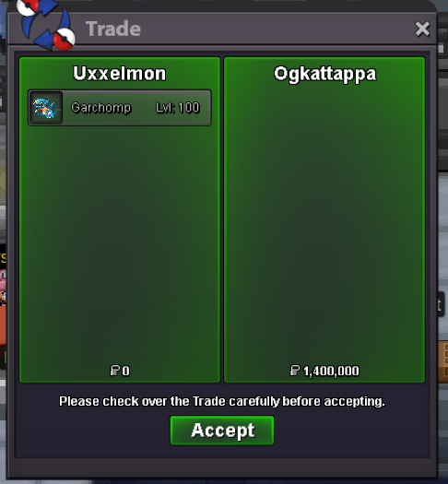Click the Garchomp Lvl 100 entry
Viewport: 448px width, 484px height.
[x=120, y=108]
